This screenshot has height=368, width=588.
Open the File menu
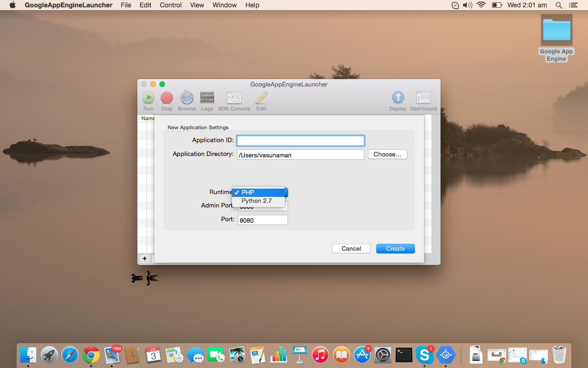coord(126,5)
